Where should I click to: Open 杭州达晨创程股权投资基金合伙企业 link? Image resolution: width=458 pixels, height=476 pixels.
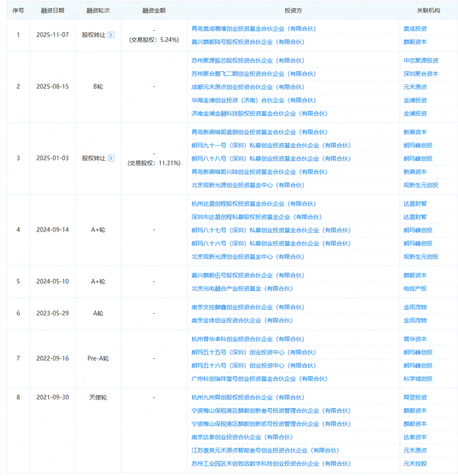point(254,204)
